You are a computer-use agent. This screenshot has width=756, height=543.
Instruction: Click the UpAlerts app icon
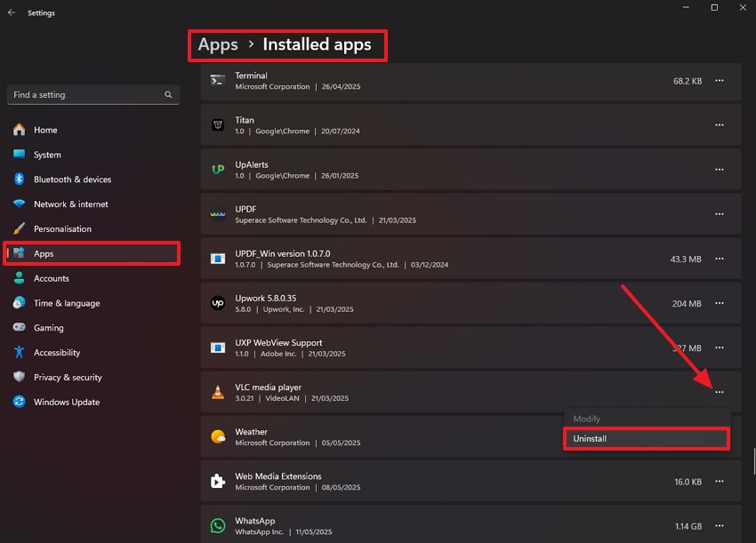pos(218,170)
